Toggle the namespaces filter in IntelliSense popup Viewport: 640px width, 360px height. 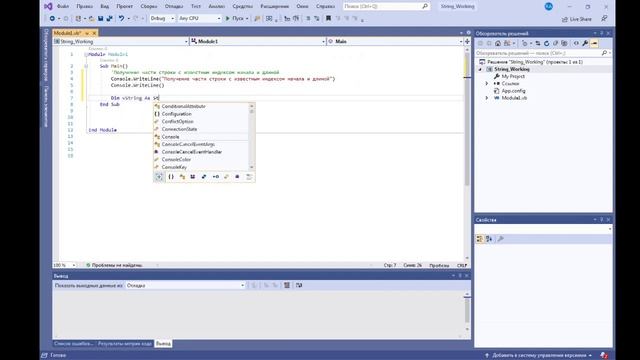click(x=171, y=177)
